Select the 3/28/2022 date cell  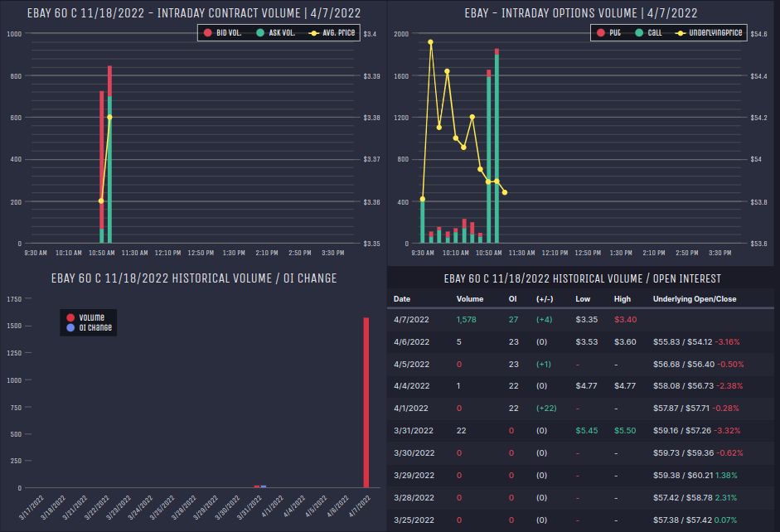[414, 498]
